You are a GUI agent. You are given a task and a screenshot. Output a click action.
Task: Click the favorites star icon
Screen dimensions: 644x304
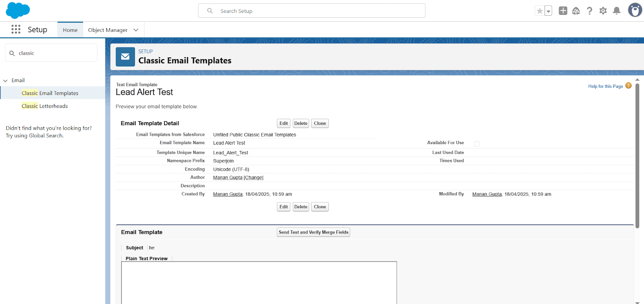coord(540,11)
